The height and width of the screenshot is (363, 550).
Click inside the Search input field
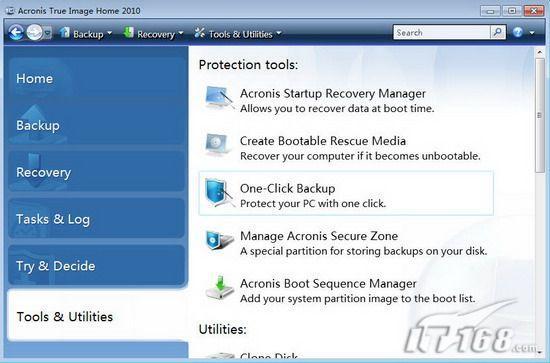click(442, 33)
